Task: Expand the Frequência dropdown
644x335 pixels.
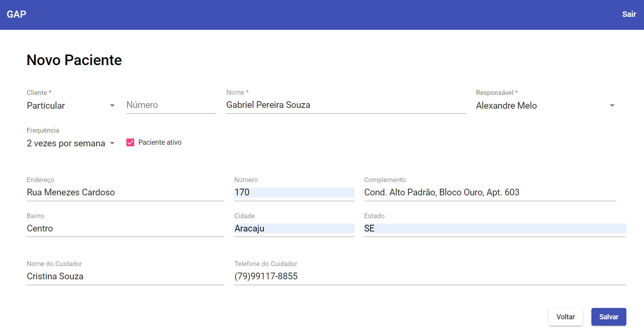Action: [66, 143]
